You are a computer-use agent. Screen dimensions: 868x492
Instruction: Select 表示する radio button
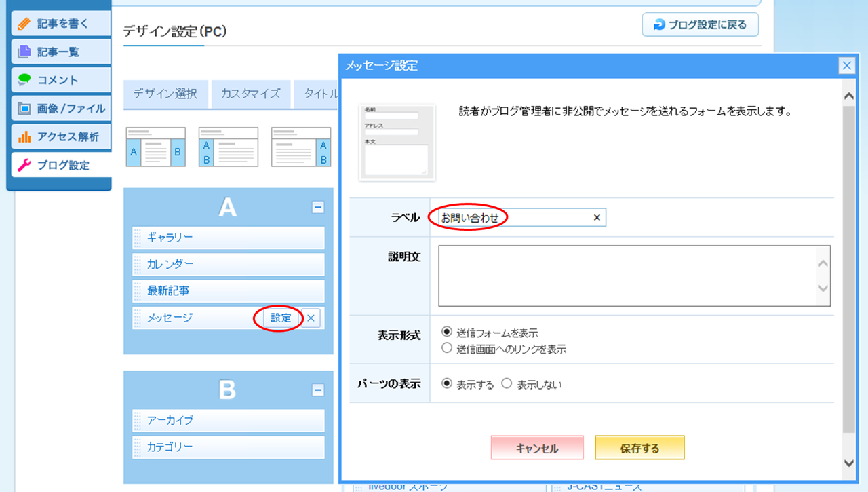446,384
